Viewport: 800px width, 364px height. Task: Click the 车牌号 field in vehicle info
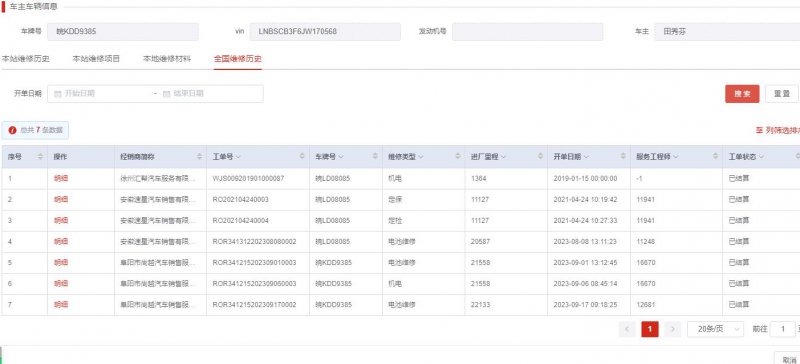pos(123,32)
